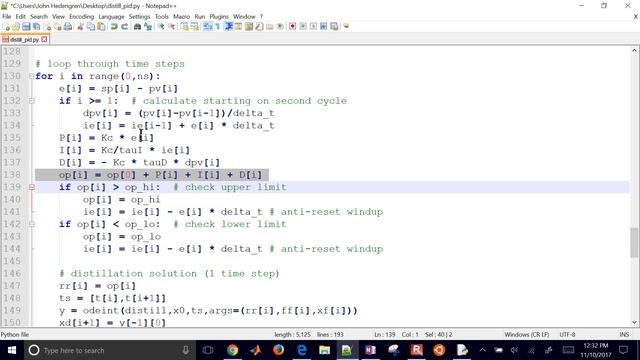Click the Replace toolbar icon

148,27
